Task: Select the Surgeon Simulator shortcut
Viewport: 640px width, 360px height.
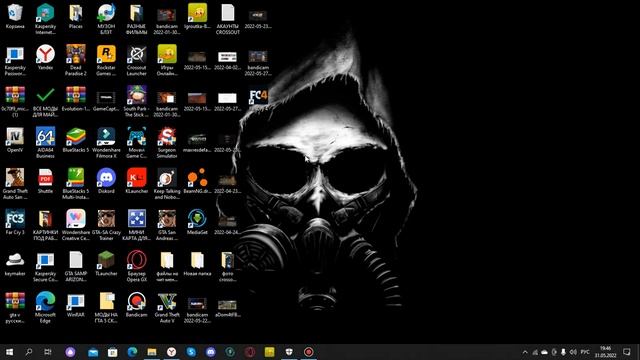Action: (x=167, y=142)
